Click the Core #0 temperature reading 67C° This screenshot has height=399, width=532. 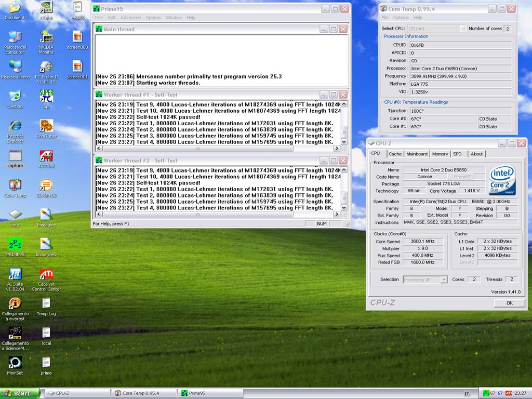pyautogui.click(x=443, y=119)
